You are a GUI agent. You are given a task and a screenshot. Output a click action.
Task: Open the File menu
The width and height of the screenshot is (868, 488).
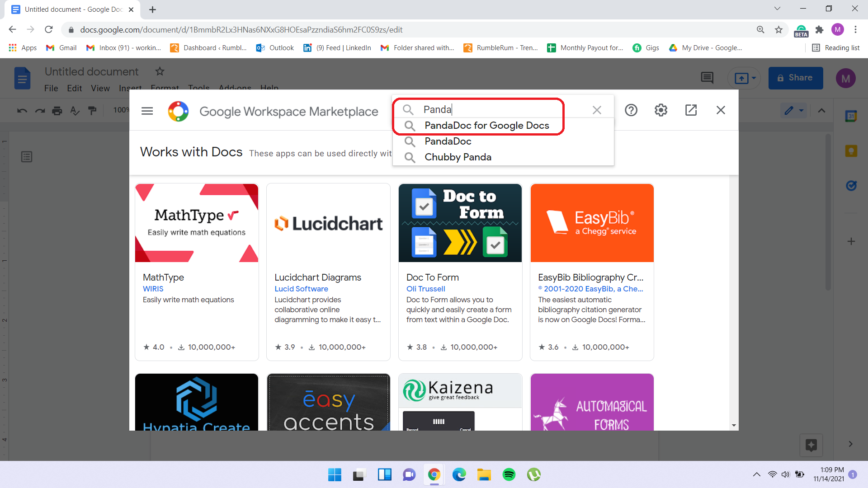tap(51, 88)
